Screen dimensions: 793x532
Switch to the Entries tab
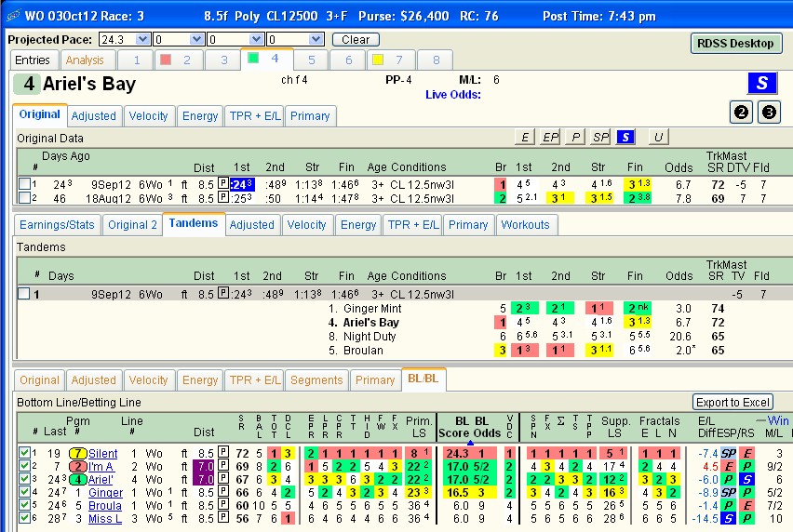(33, 60)
